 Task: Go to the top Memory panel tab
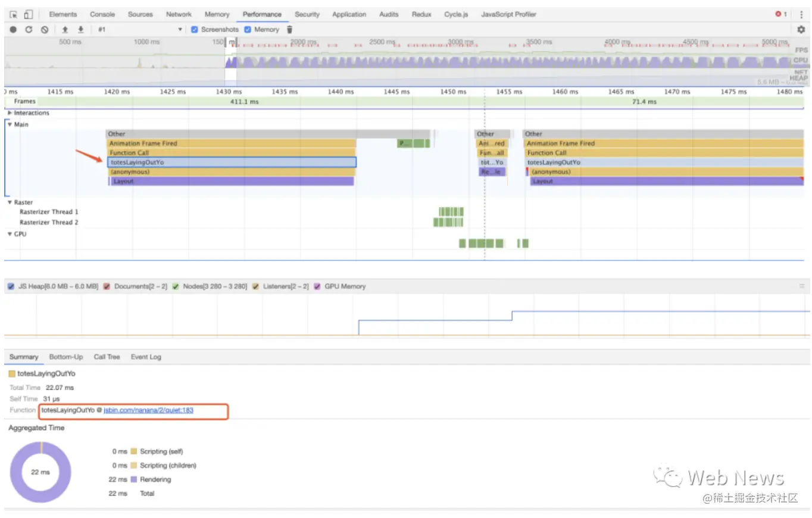(x=217, y=14)
